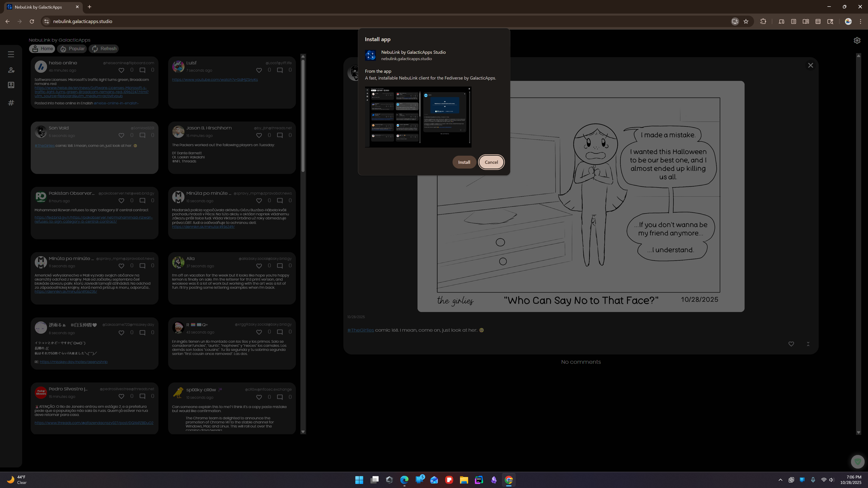Click comment icon on Luisf post
Viewport: 868px width, 488px height.
click(x=280, y=70)
